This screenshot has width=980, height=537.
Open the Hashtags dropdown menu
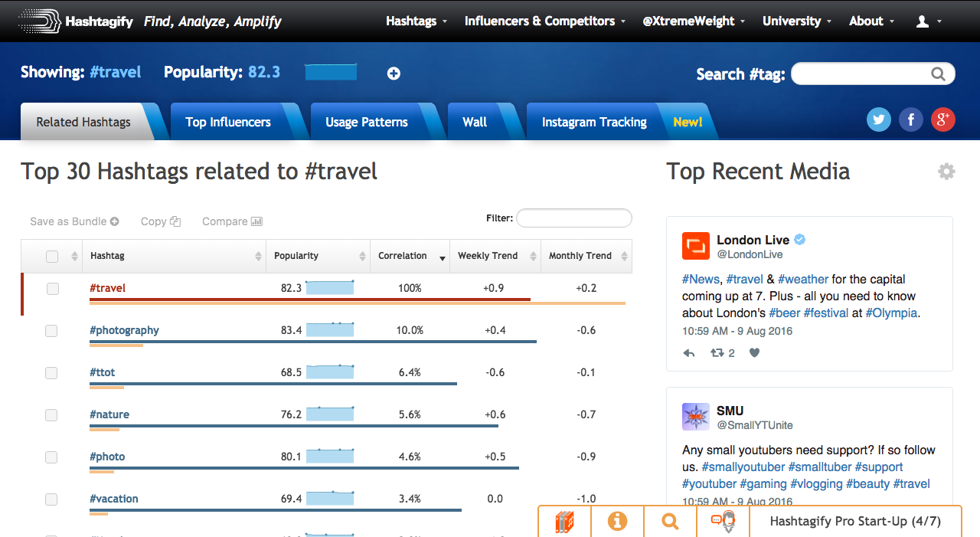pyautogui.click(x=416, y=21)
